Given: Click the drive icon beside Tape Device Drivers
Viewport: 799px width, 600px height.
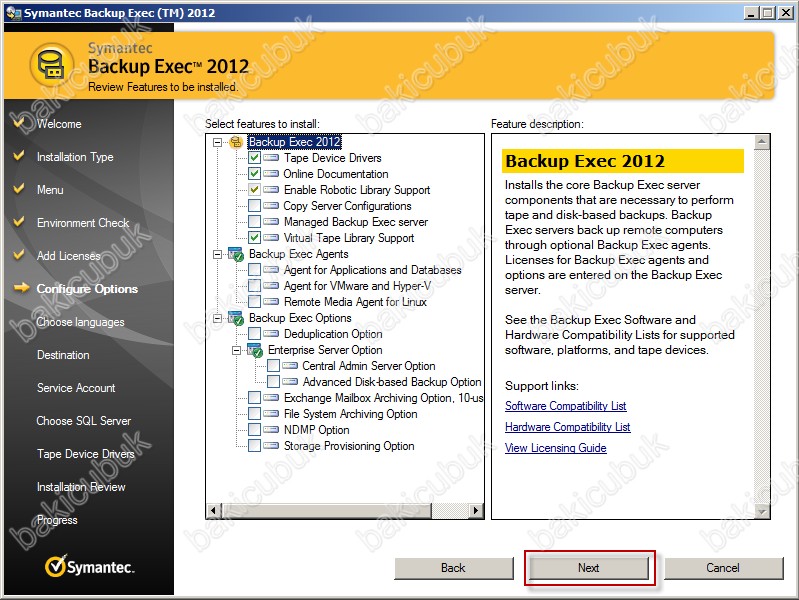Looking at the screenshot, I should click(x=271, y=158).
